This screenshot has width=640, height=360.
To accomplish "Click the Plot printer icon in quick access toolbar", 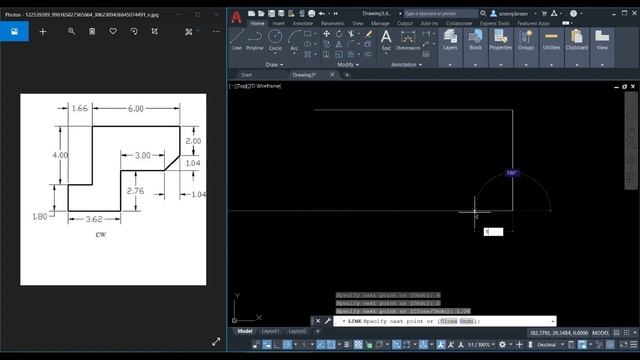I will [x=311, y=13].
